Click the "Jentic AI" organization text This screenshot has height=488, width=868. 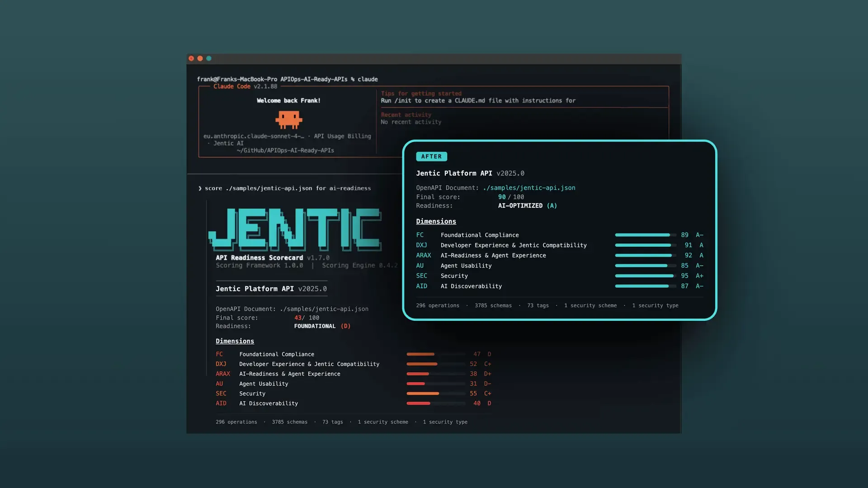pyautogui.click(x=228, y=143)
